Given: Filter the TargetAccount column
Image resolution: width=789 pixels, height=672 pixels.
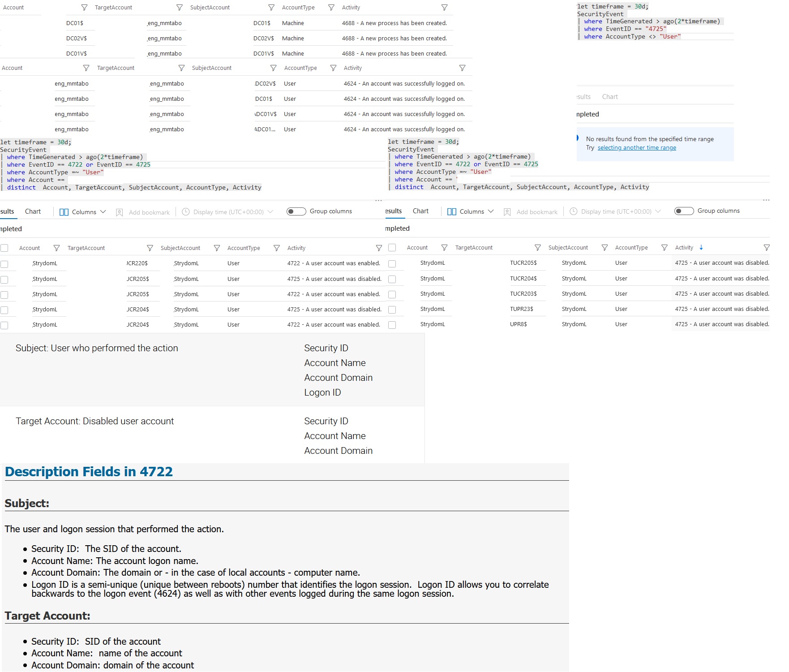Looking at the screenshot, I should [x=180, y=7].
